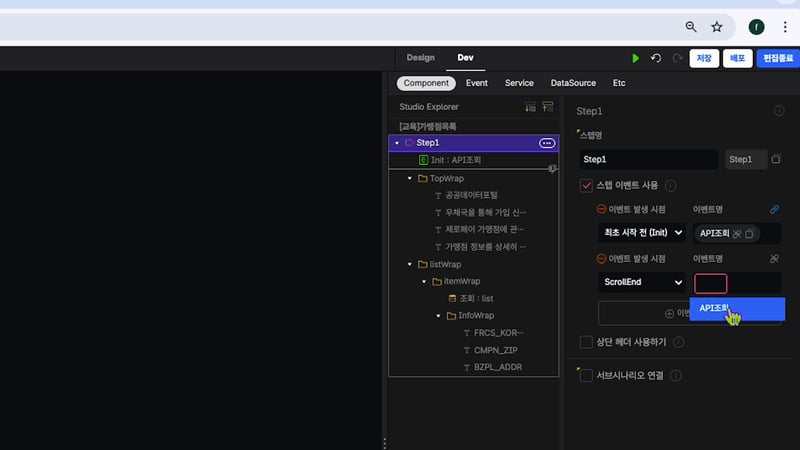Enable the 상단 헤더 사용하기 checkbox
Viewport: 800px width, 450px height.
[x=586, y=342]
